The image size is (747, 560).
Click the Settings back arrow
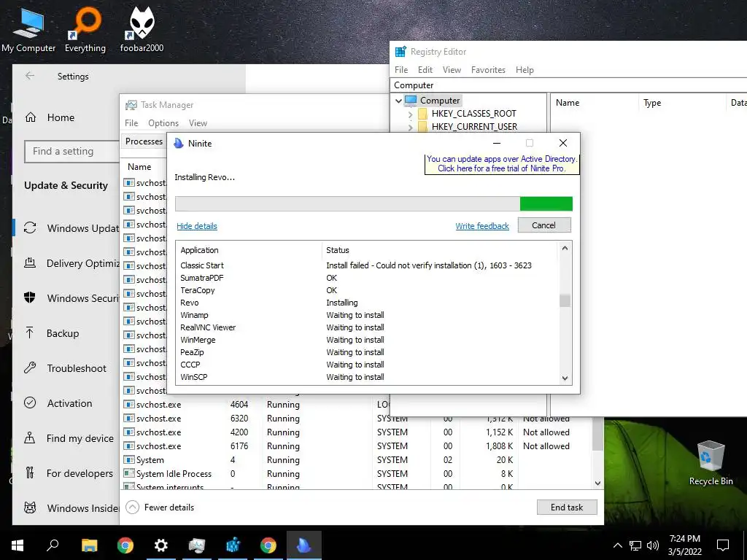[x=30, y=76]
